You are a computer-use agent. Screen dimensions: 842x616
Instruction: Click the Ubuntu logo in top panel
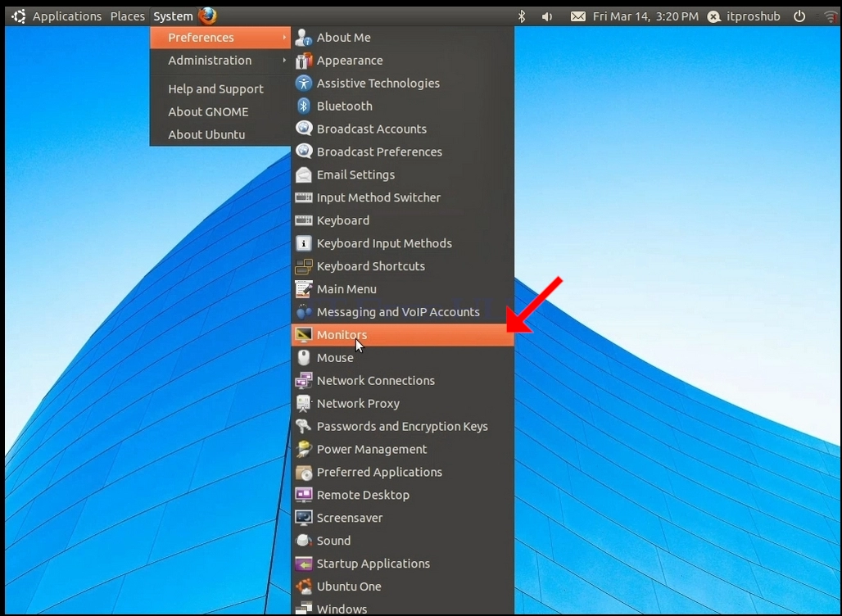pos(19,16)
